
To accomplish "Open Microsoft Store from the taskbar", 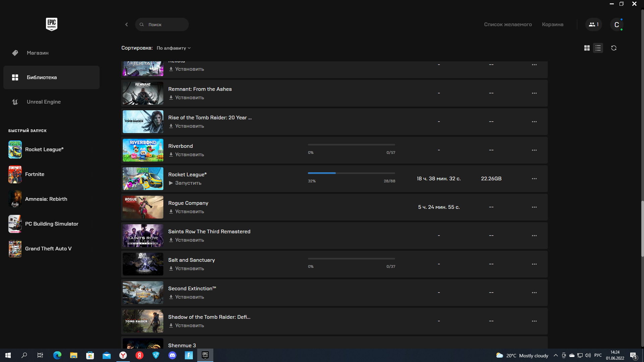I will click(90, 355).
